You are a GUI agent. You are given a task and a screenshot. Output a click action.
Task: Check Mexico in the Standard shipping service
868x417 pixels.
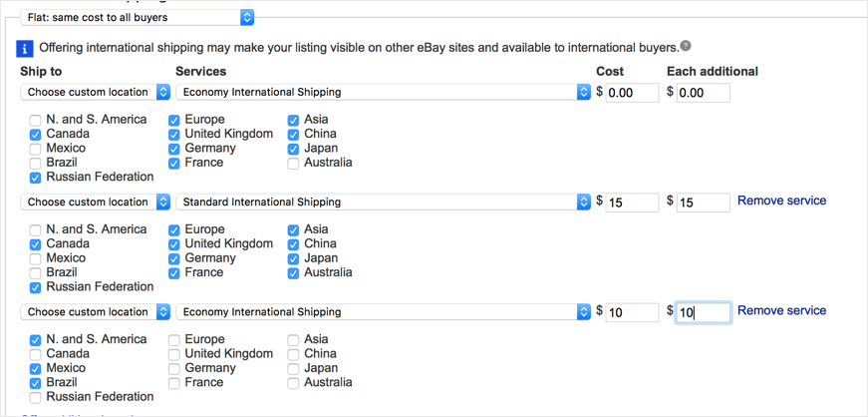click(x=36, y=258)
